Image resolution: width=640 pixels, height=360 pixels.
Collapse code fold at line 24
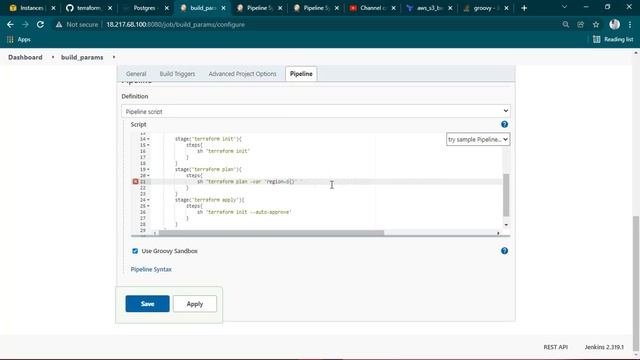(148, 200)
